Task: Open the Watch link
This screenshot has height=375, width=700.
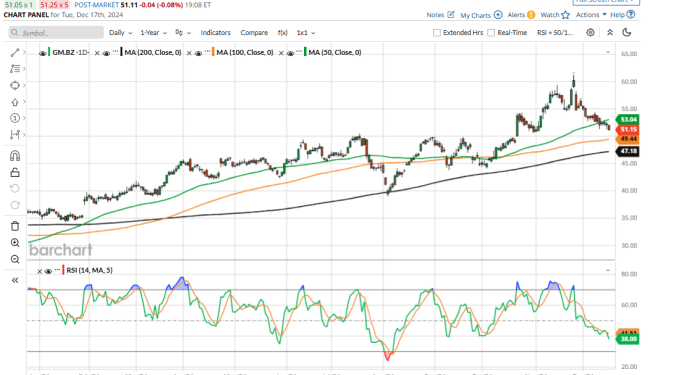Action: coord(550,15)
